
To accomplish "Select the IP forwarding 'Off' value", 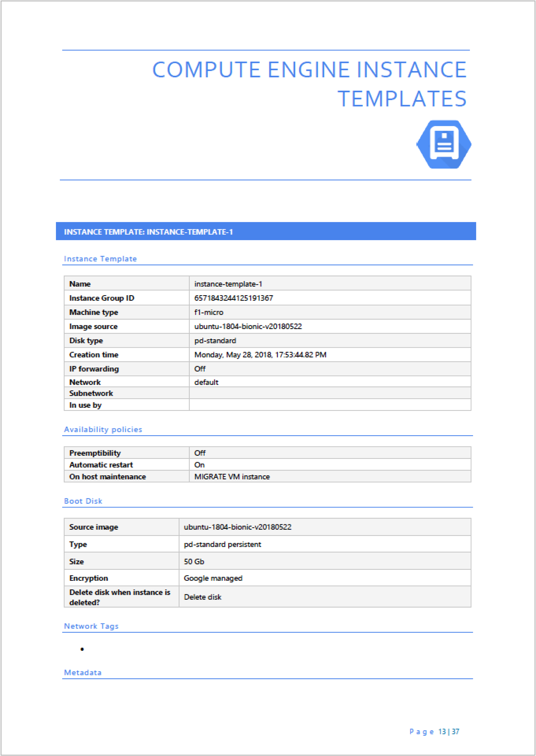I will tap(200, 369).
